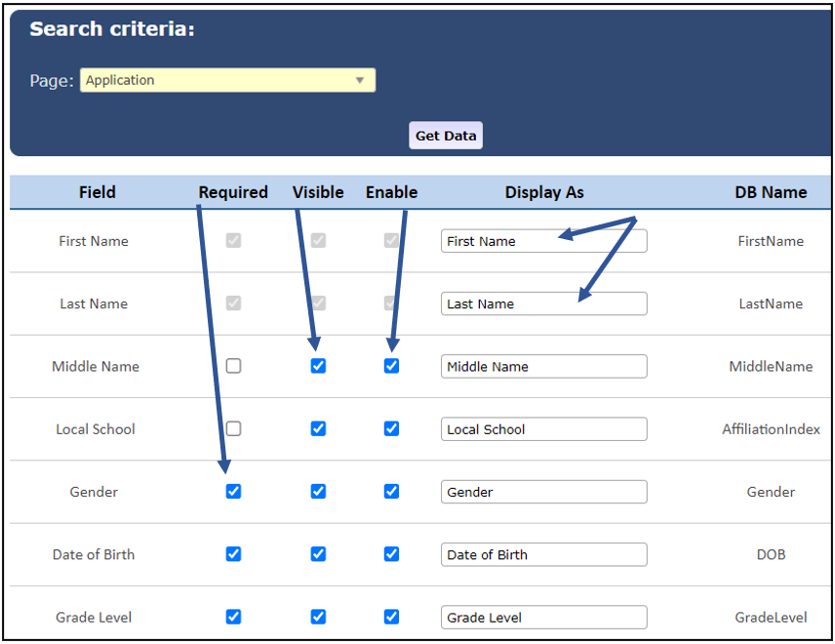Toggle the Visible checkbox for Gender
This screenshot has width=835, height=644.
pyautogui.click(x=318, y=491)
